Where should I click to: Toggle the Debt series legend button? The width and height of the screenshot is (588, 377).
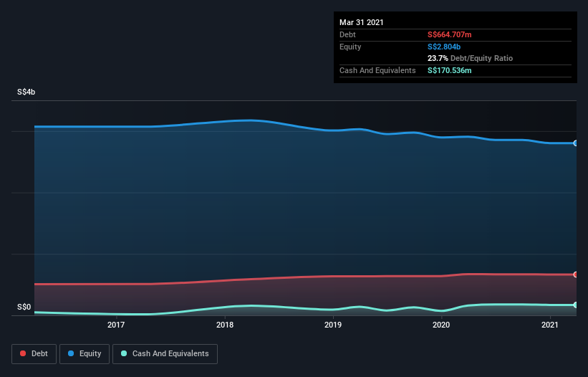(34, 354)
